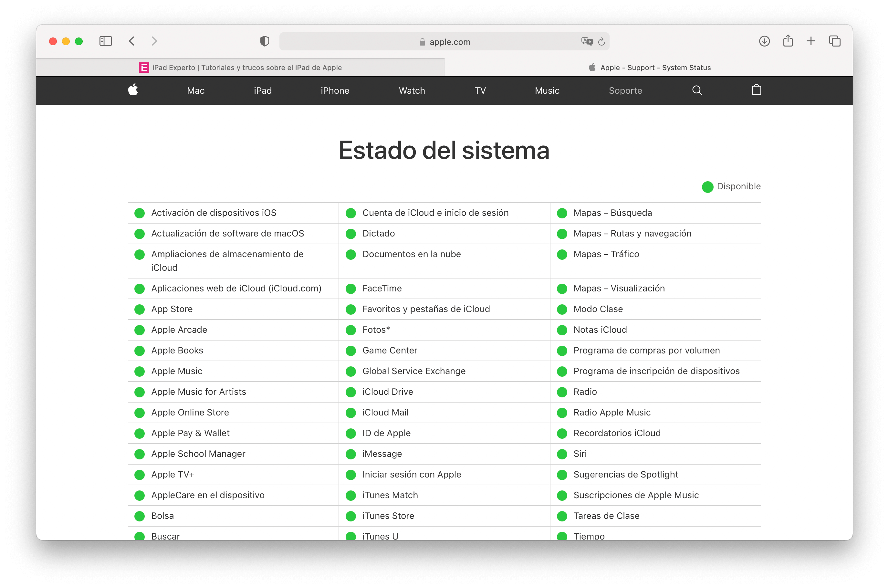Click the iCloud Drive service entry
The height and width of the screenshot is (588, 889).
(387, 392)
